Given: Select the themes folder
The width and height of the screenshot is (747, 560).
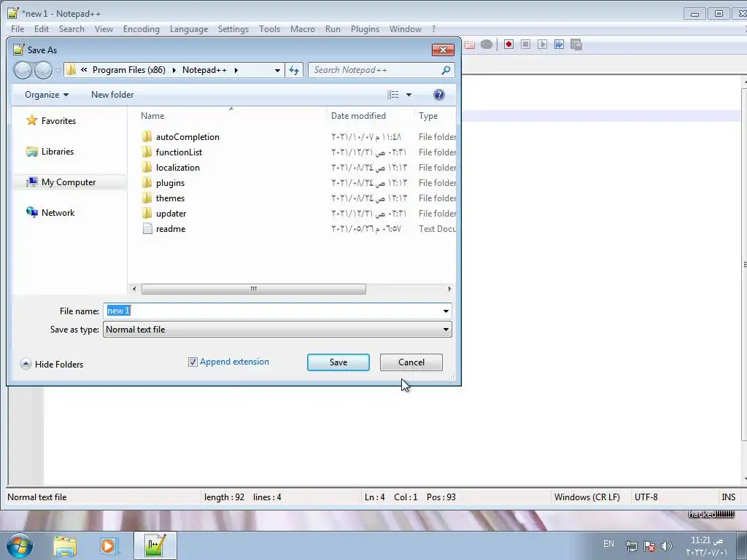Looking at the screenshot, I should click(169, 198).
